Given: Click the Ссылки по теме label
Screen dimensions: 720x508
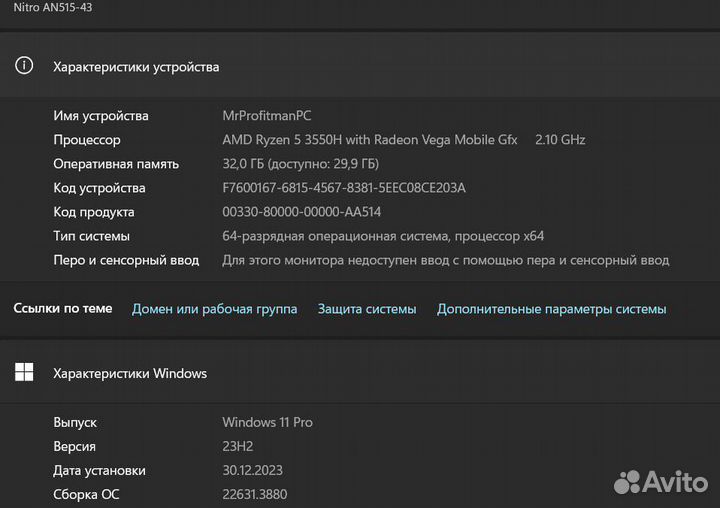Looking at the screenshot, I should point(63,308).
